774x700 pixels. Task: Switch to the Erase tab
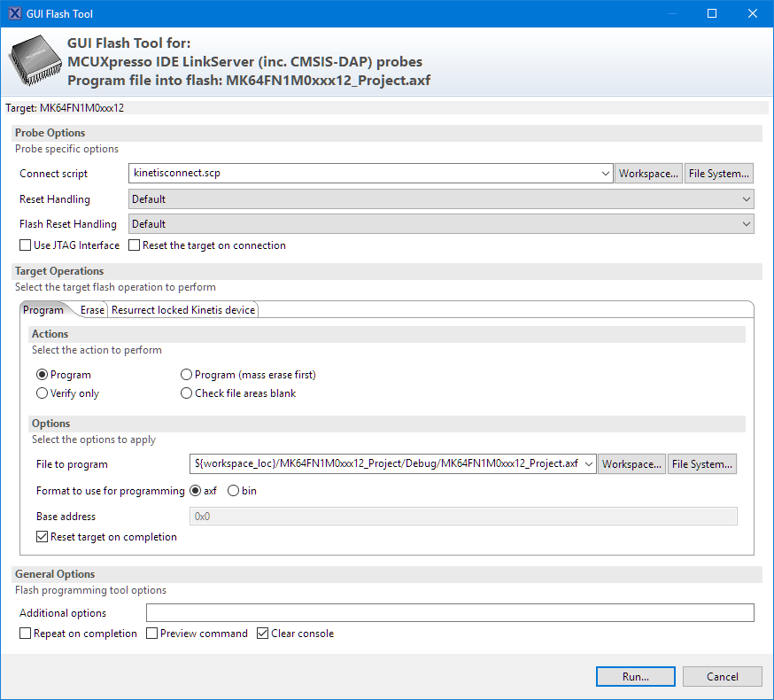tap(92, 310)
